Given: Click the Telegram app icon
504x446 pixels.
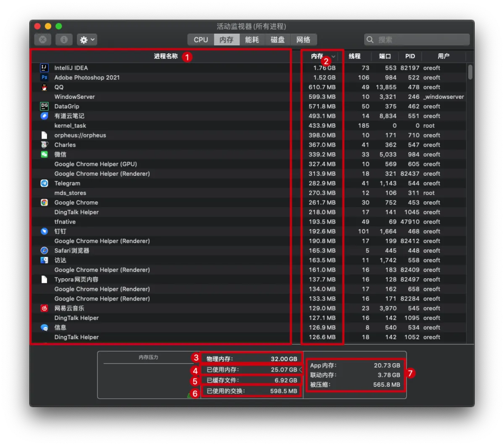Looking at the screenshot, I should tap(44, 183).
